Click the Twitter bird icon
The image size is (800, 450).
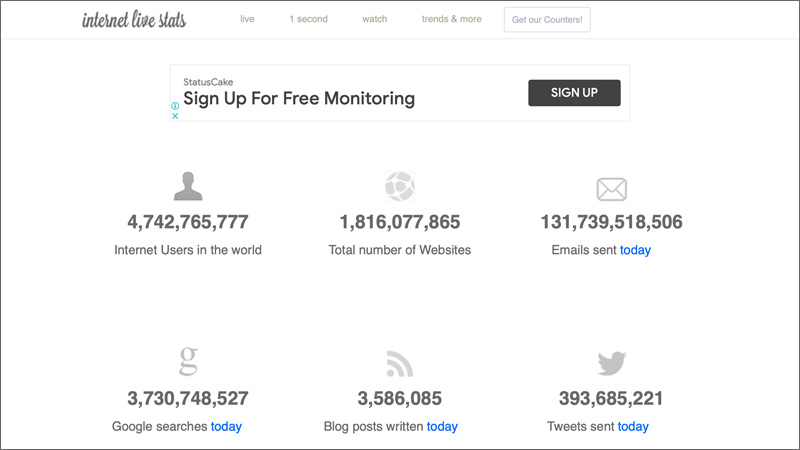point(611,363)
